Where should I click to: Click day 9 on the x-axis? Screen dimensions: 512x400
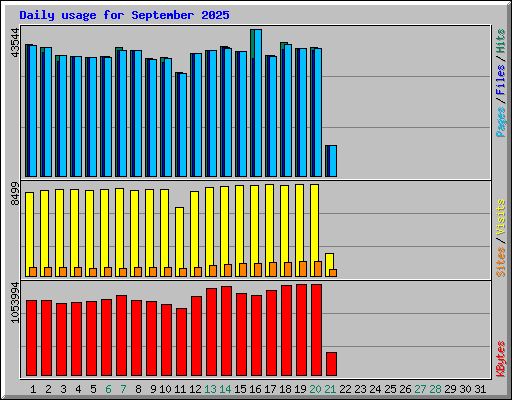153,389
